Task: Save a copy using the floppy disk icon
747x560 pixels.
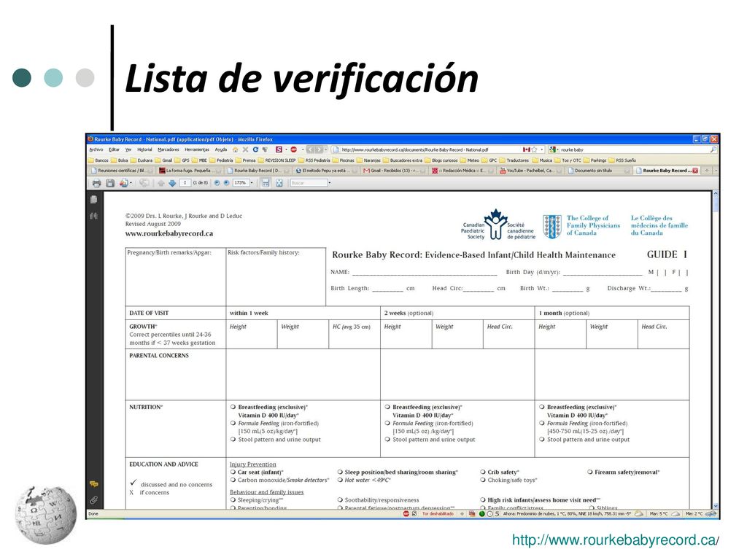Action: (110, 183)
